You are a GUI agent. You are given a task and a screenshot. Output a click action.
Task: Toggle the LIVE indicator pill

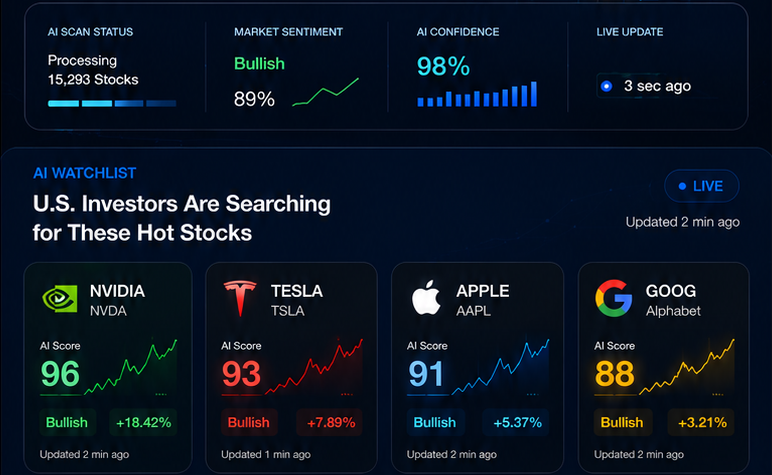[x=702, y=186]
